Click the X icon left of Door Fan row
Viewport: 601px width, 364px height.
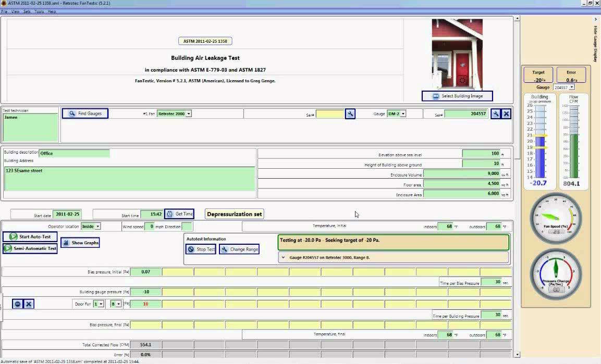(x=29, y=304)
